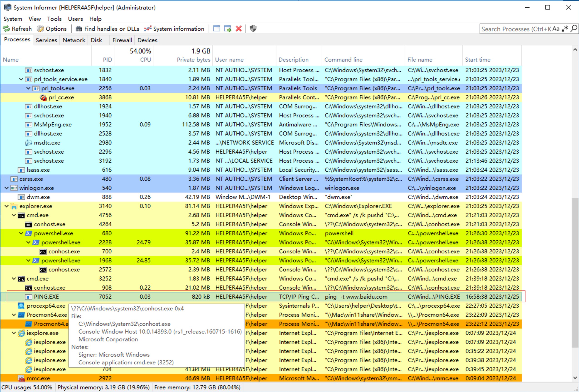Toggle case-sensitive Aa search option
579x392 pixels.
click(x=556, y=29)
